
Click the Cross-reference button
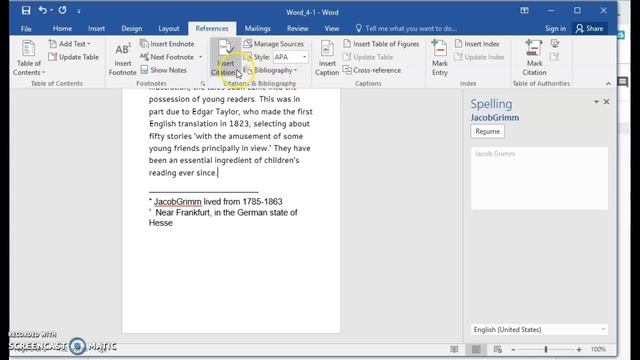click(x=372, y=70)
